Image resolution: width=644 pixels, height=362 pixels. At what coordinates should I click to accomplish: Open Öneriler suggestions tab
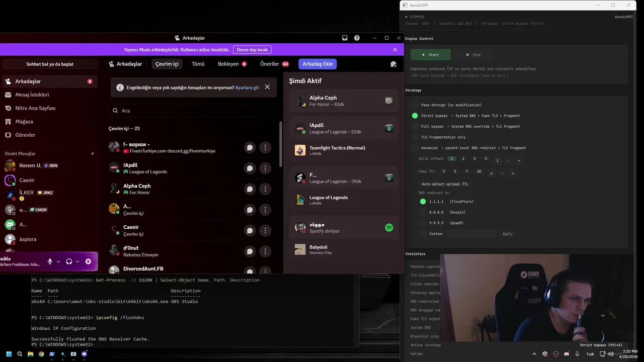click(x=274, y=64)
